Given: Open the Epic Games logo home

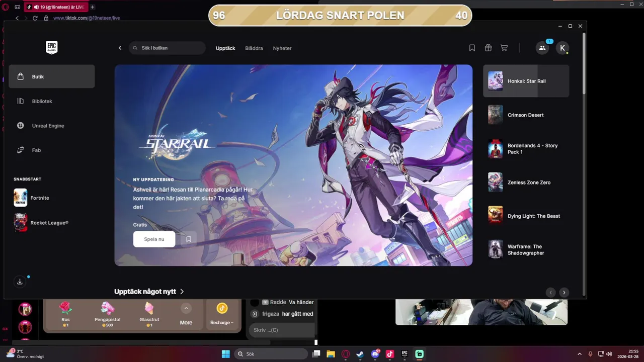Looking at the screenshot, I should [51, 48].
